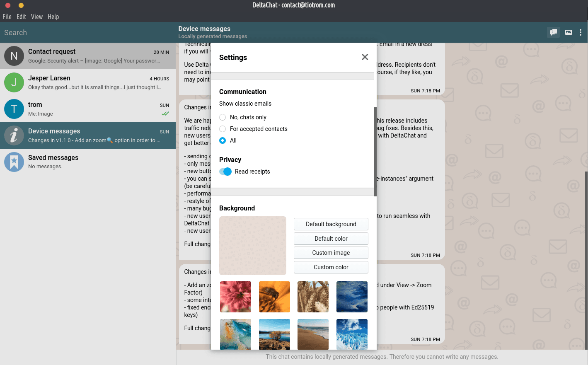Image resolution: width=588 pixels, height=365 pixels.
Task: Close the Settings dialog with X
Action: pos(365,57)
